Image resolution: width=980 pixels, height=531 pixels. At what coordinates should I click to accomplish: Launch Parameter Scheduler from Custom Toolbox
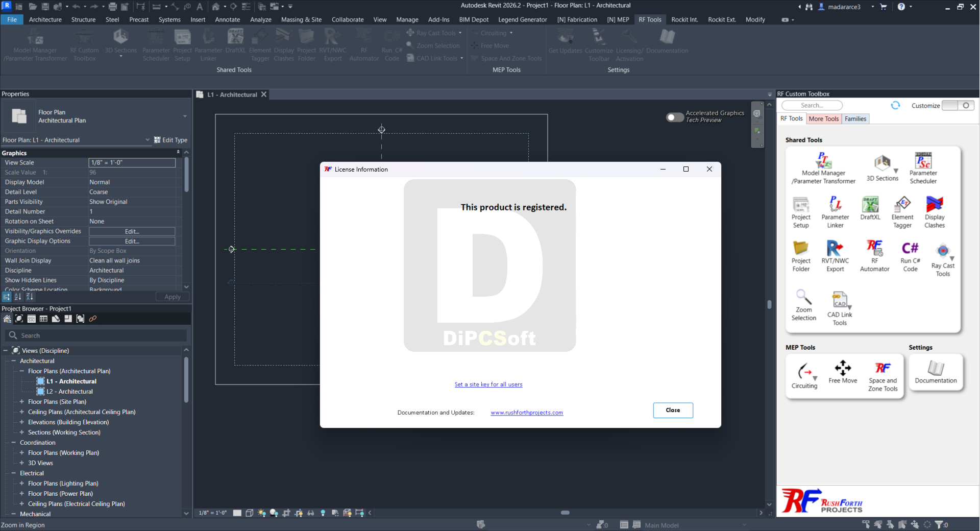click(x=923, y=168)
